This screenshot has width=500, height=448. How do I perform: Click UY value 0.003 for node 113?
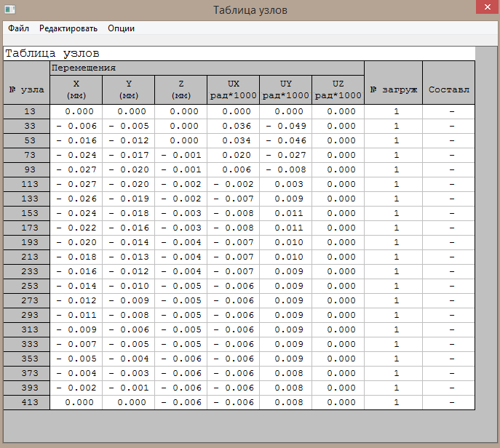pos(286,184)
